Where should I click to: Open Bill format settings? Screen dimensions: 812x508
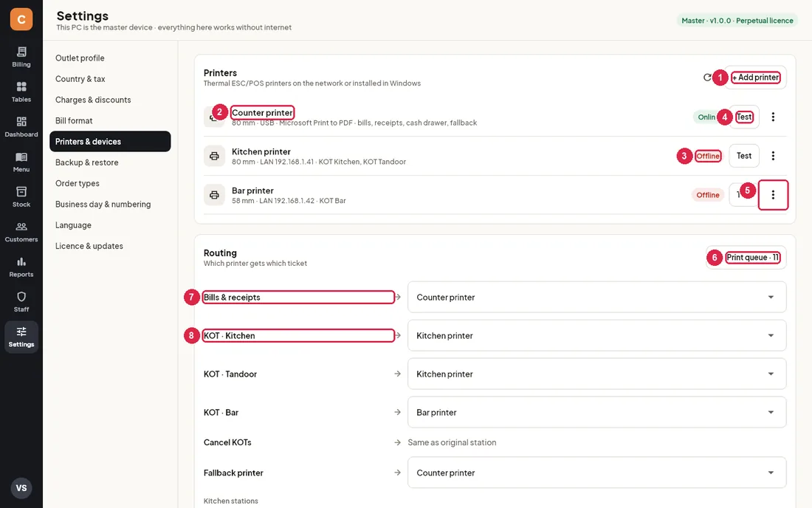pyautogui.click(x=110, y=120)
